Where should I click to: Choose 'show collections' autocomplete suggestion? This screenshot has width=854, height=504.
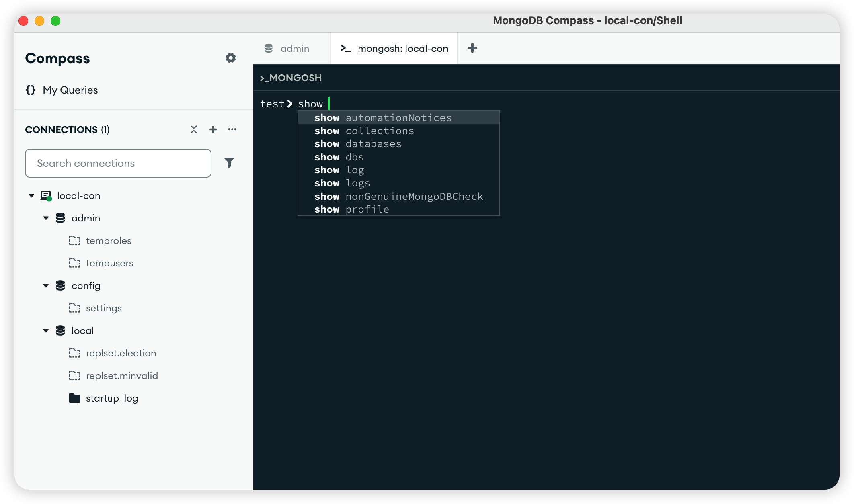[364, 131]
